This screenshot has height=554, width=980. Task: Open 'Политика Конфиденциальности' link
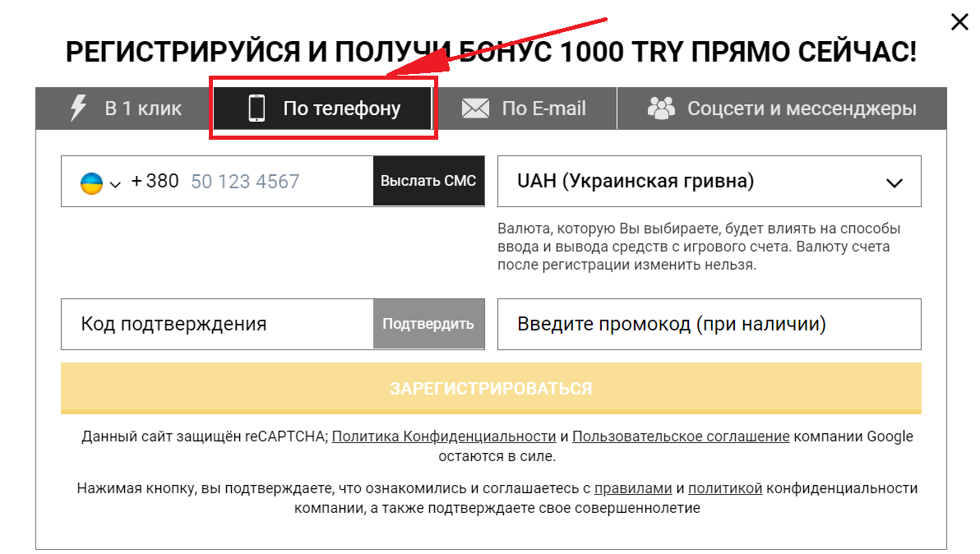(444, 436)
